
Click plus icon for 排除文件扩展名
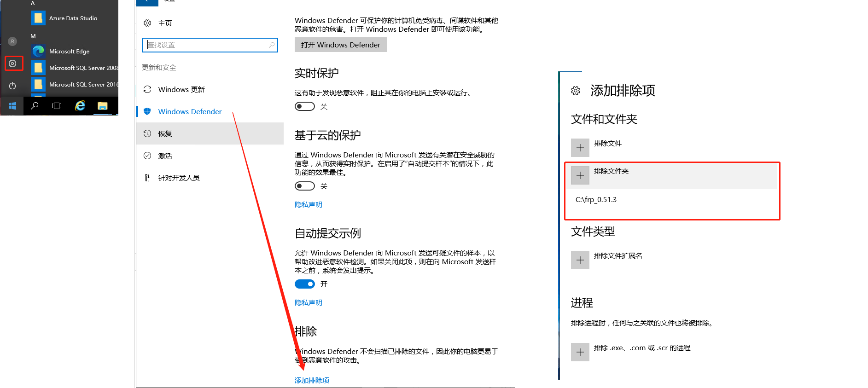coord(580,260)
